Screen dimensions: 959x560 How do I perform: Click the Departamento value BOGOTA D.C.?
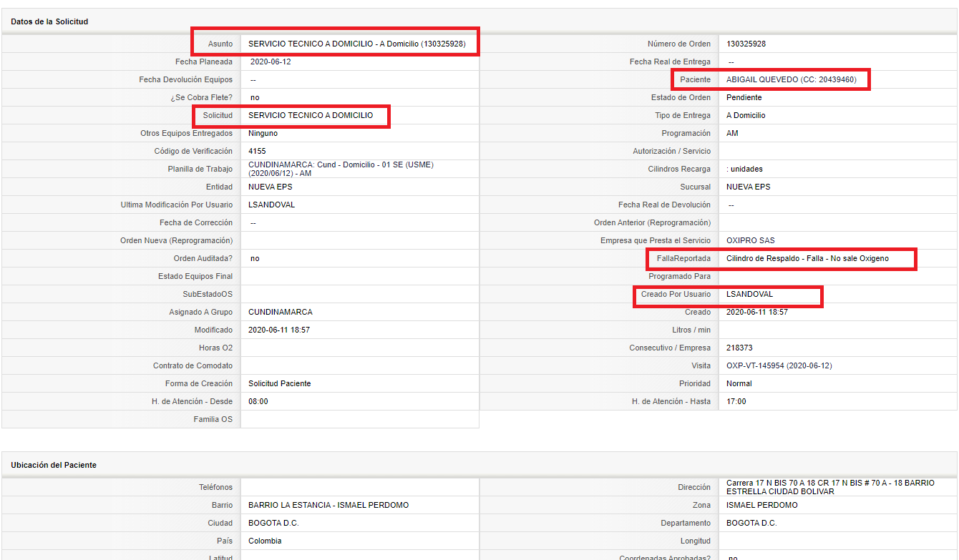click(x=751, y=523)
